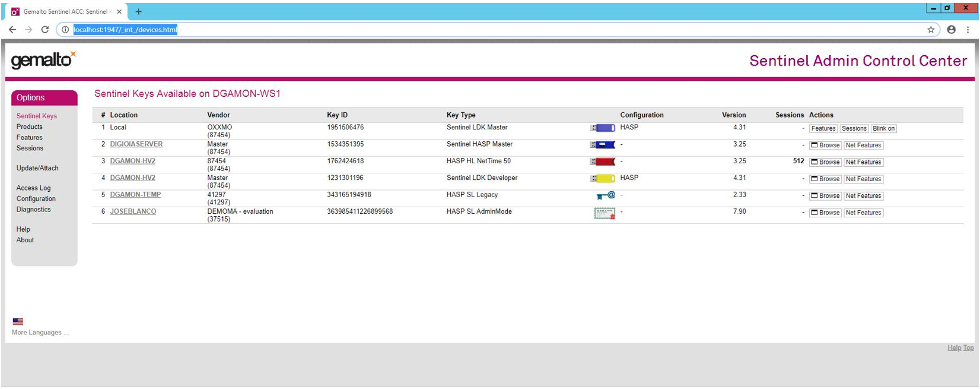Screen dimensions: 980x389
Task: Click the Top link at page bottom
Action: 968,348
